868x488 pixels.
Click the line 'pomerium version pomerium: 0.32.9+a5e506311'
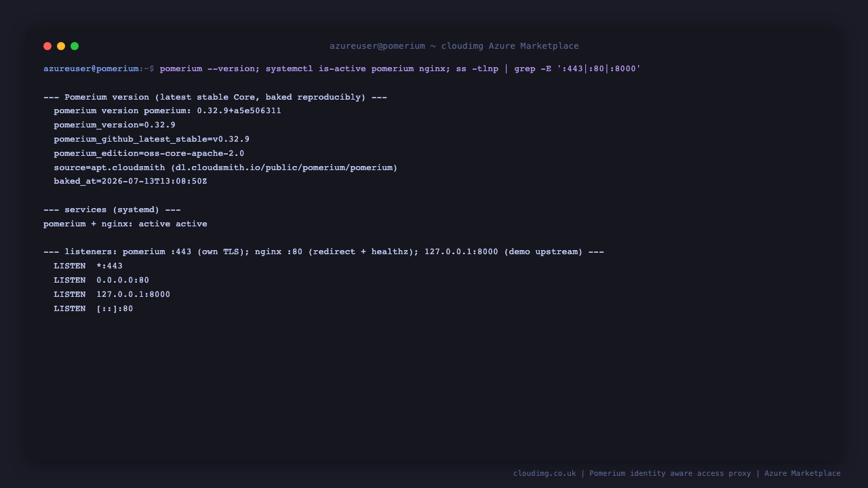pyautogui.click(x=167, y=110)
